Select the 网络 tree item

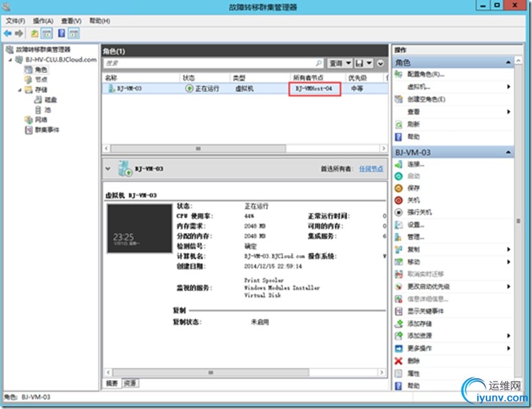[41, 120]
